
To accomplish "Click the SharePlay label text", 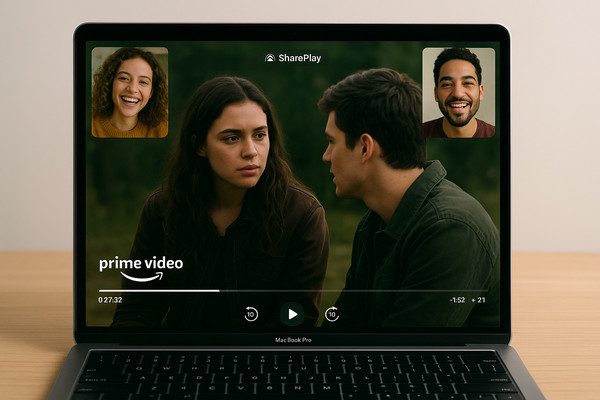I will (300, 58).
